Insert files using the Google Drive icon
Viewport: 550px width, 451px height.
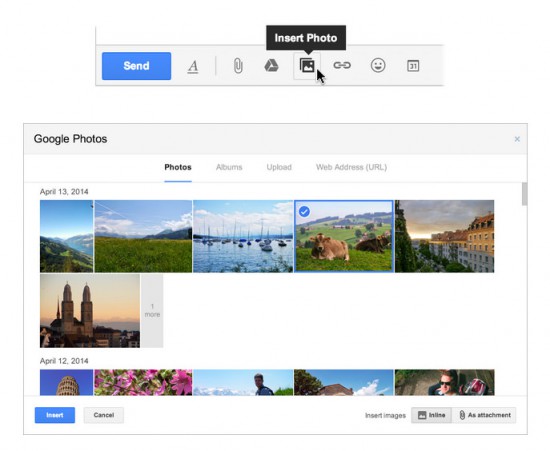pyautogui.click(x=271, y=65)
